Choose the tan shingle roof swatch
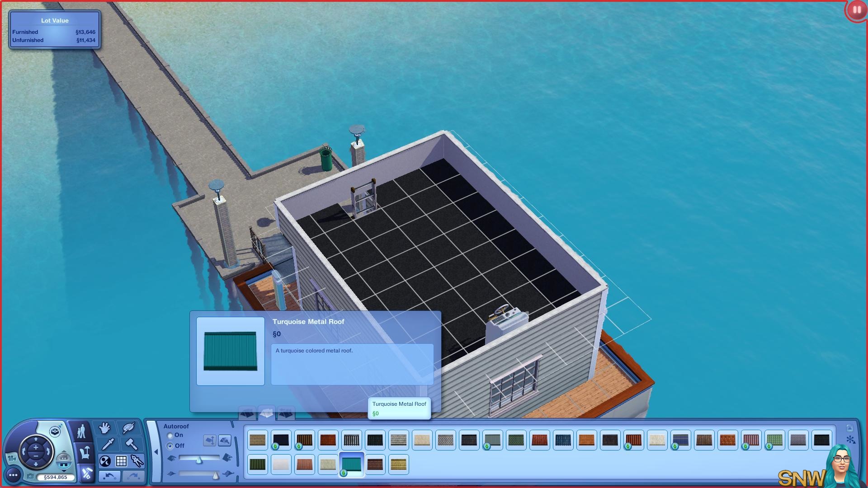 [258, 440]
